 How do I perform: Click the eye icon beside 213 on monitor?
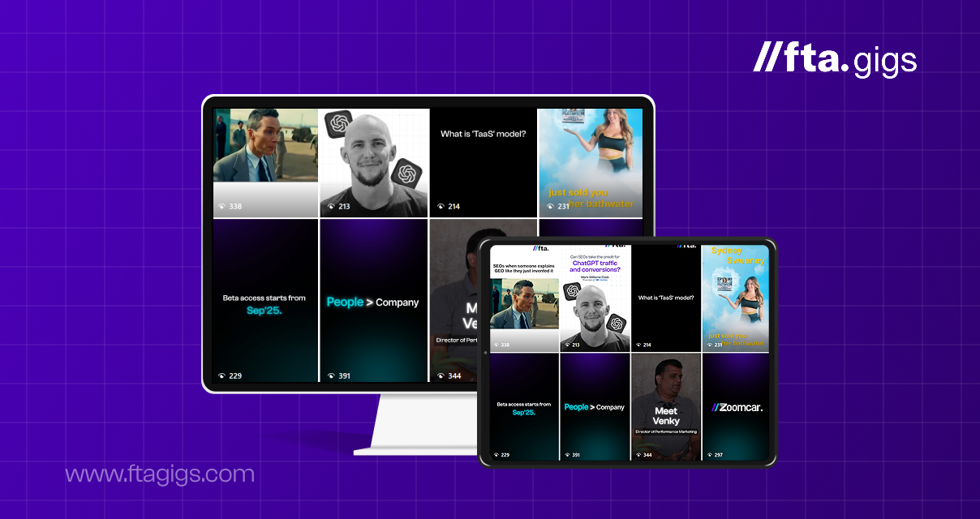point(331,207)
